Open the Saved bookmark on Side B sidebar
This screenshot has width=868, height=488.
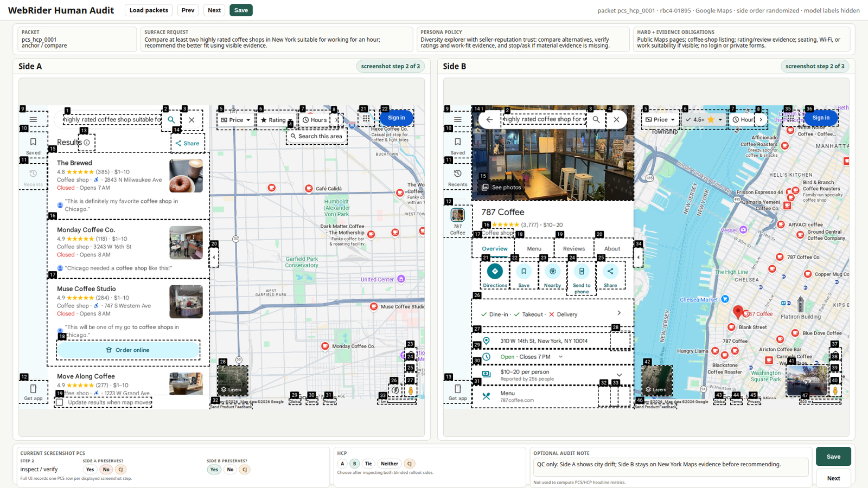pyautogui.click(x=457, y=145)
